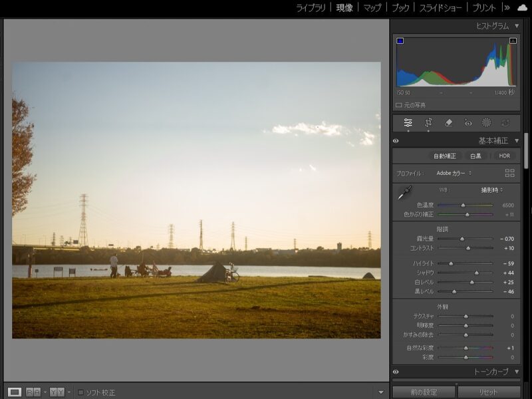The width and height of the screenshot is (532, 399).
Task: Open the Masking tool
Action: coord(487,123)
